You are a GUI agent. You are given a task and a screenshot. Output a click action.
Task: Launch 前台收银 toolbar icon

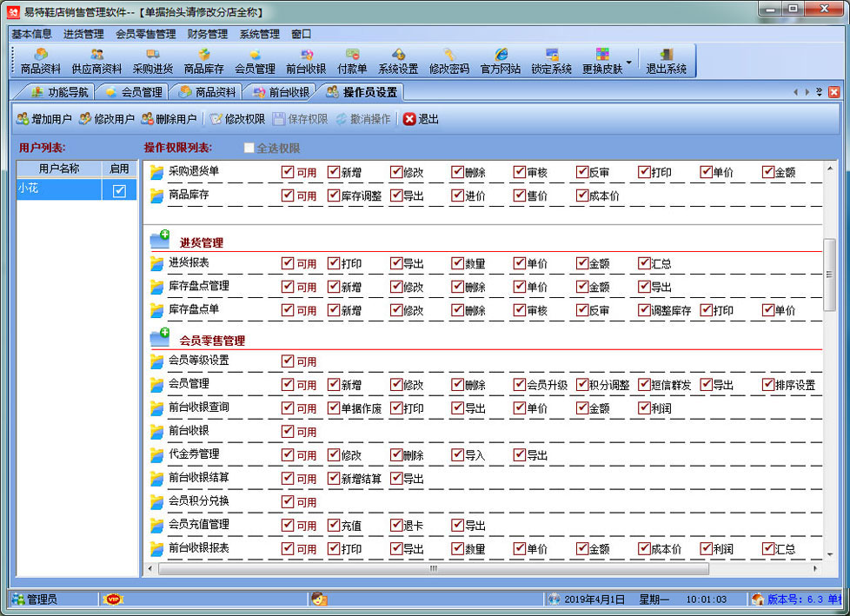click(x=306, y=61)
